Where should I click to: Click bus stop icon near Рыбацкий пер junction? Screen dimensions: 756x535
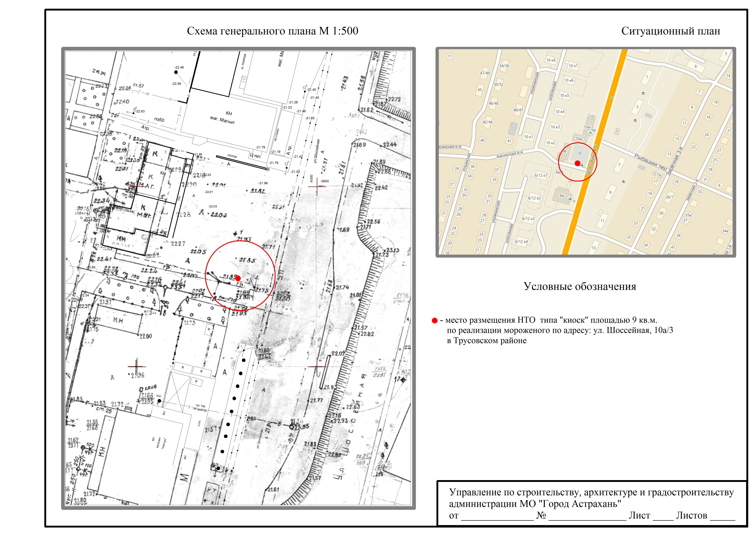595,146
